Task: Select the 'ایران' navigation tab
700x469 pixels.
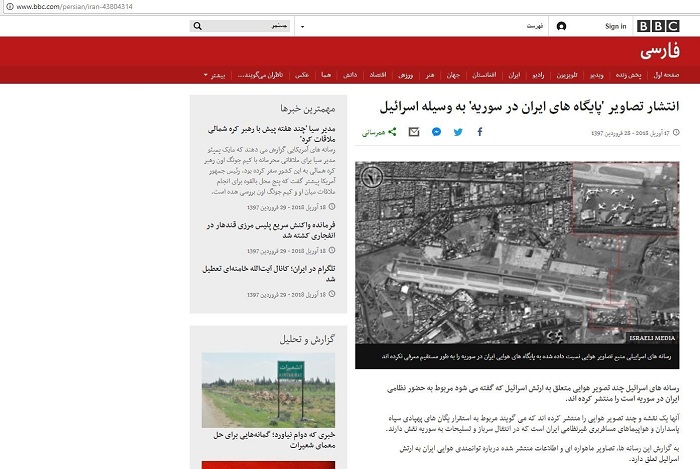Action: [x=514, y=75]
